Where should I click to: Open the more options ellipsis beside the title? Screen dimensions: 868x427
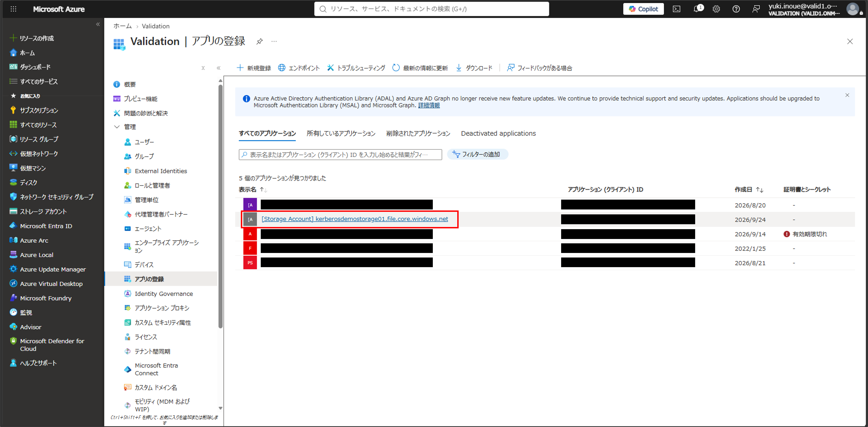[274, 41]
